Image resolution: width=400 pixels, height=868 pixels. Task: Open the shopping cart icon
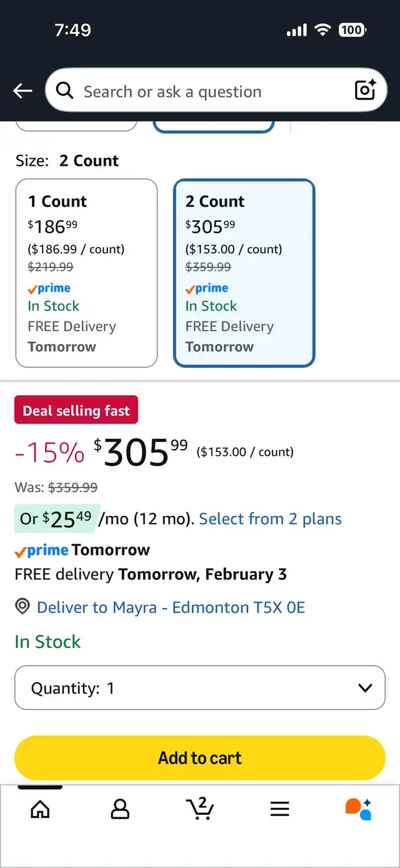coord(200,809)
